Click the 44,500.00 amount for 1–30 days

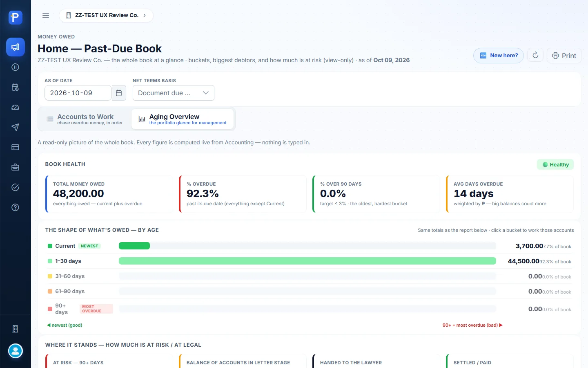[523, 261]
